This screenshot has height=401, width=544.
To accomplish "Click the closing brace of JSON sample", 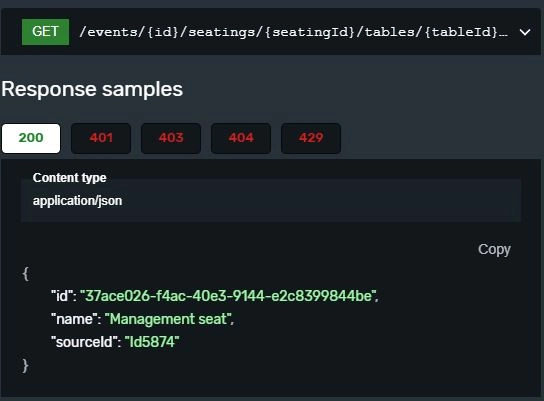I will pyautogui.click(x=25, y=366).
